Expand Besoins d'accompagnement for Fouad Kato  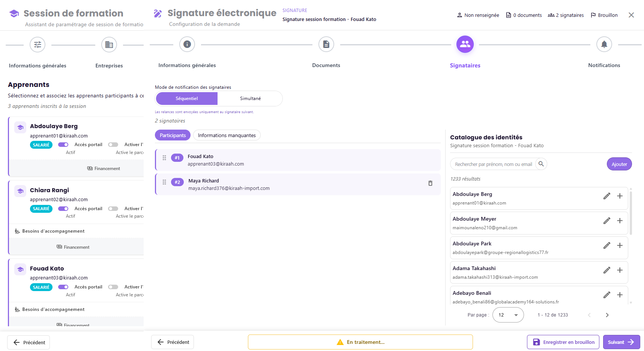[x=50, y=309]
